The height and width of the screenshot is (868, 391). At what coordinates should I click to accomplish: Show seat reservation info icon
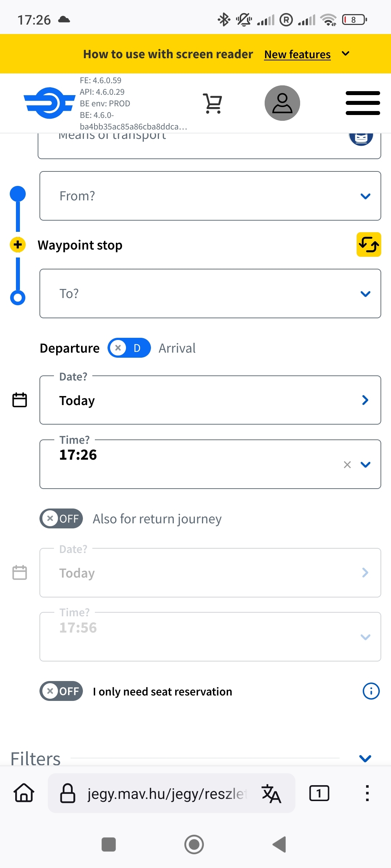point(371,691)
